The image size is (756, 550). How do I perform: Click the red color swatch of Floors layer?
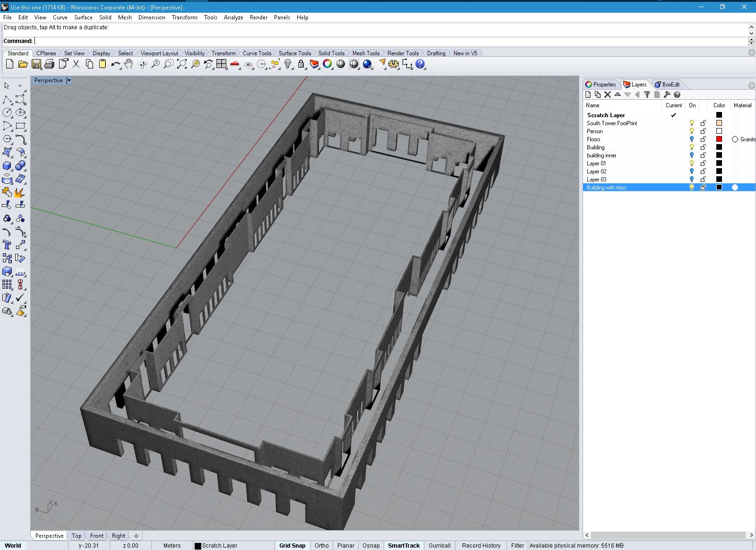pyautogui.click(x=719, y=139)
